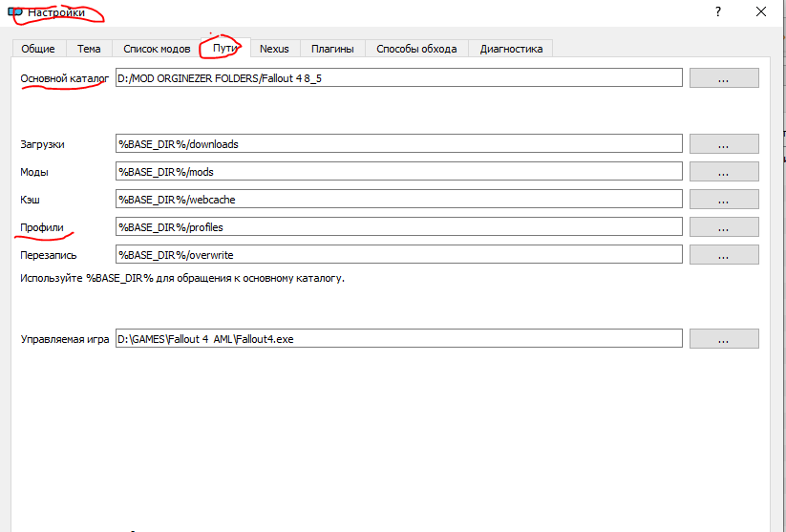Screen dimensions: 786x532
Task: Switch to the Общие tab
Action: coord(39,49)
